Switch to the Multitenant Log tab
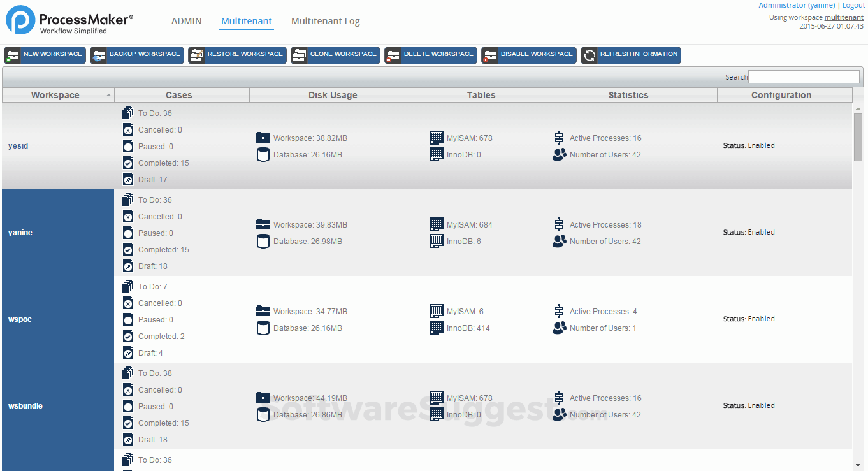The image size is (868, 471). point(325,21)
